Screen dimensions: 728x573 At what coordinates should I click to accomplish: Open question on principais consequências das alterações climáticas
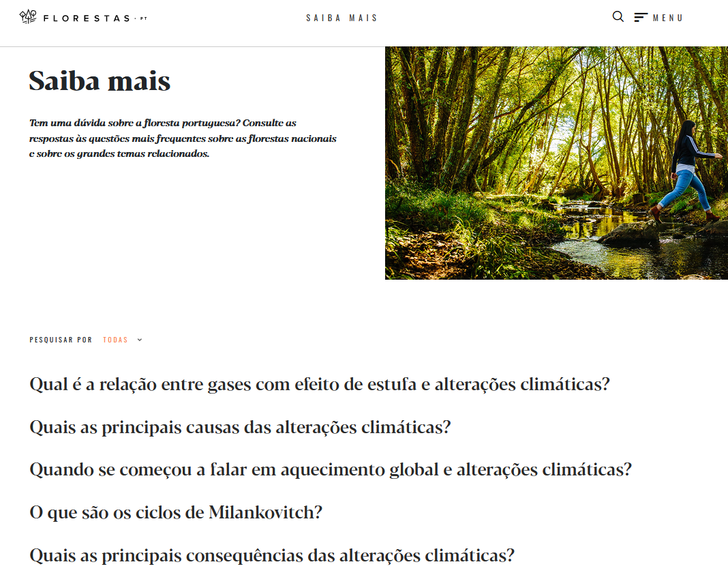(x=272, y=556)
